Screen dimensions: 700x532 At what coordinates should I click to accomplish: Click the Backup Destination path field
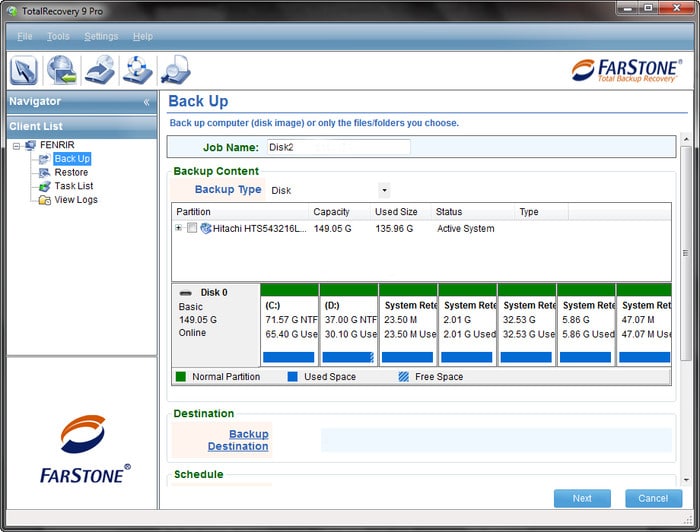pos(496,440)
